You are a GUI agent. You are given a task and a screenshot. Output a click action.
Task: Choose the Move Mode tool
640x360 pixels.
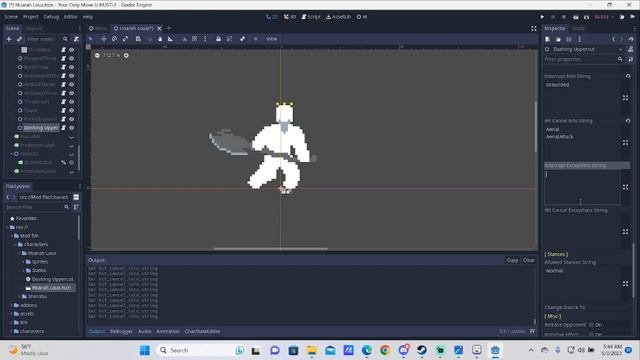click(104, 39)
